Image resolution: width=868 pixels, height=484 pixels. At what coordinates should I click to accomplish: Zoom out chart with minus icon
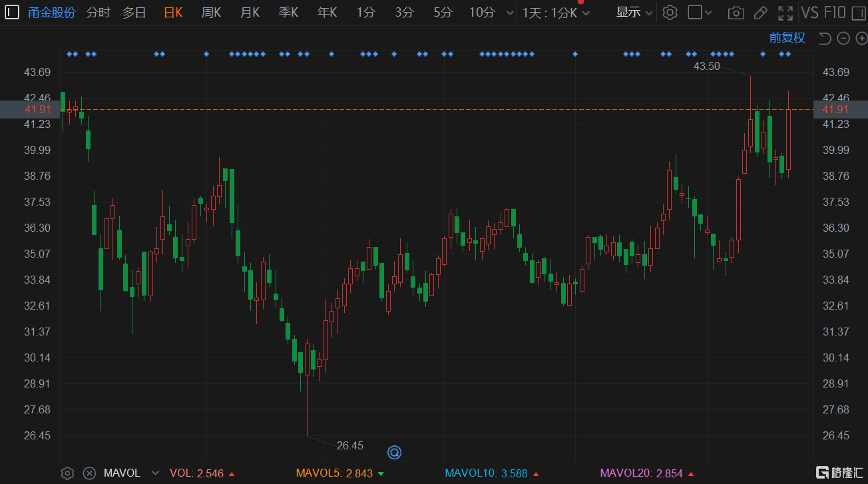click(843, 38)
